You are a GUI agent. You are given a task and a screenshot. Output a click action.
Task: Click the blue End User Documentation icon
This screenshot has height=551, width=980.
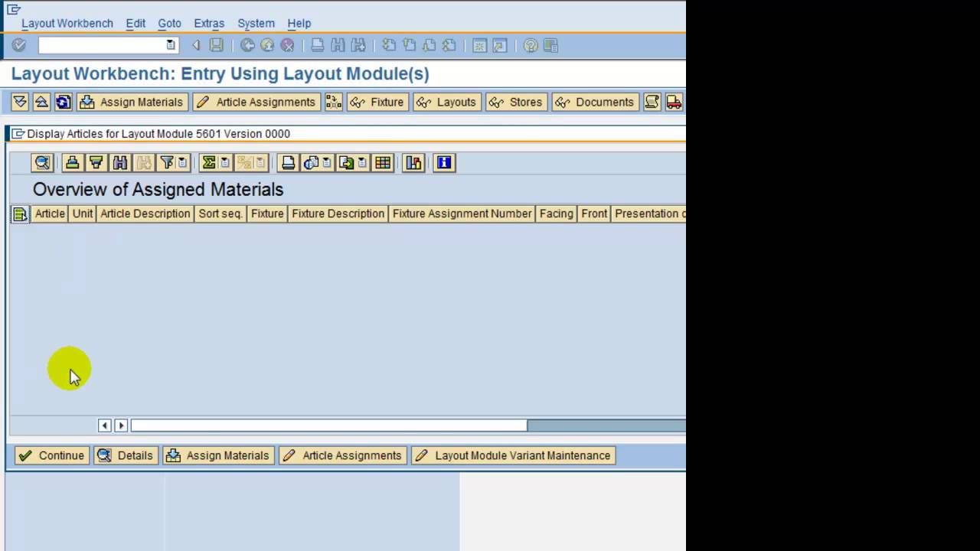(x=444, y=162)
